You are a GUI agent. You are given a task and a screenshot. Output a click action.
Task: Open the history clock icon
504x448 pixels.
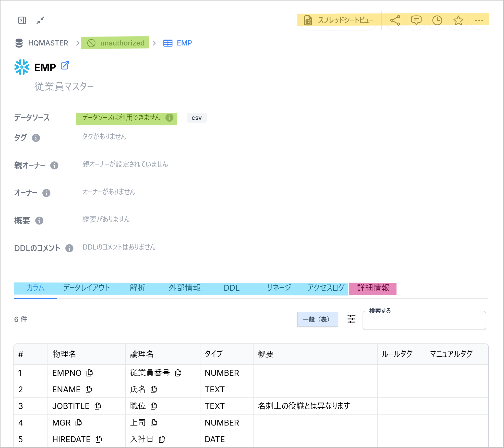click(x=437, y=20)
